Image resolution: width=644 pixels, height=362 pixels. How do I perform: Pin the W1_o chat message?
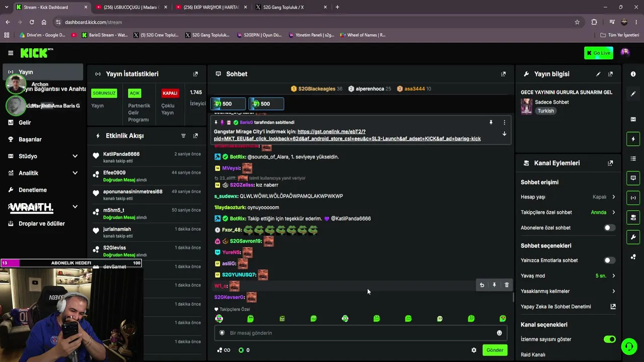coord(494,285)
